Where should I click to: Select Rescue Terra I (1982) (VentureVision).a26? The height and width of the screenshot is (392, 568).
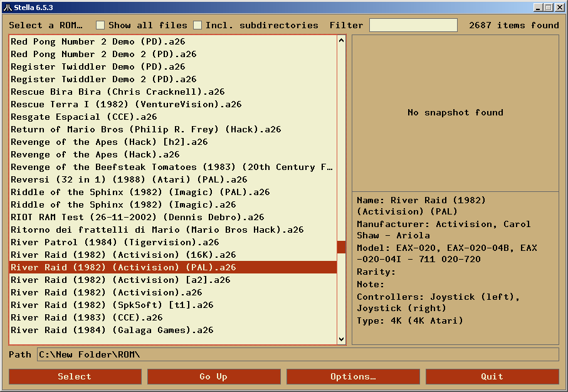(x=173, y=104)
